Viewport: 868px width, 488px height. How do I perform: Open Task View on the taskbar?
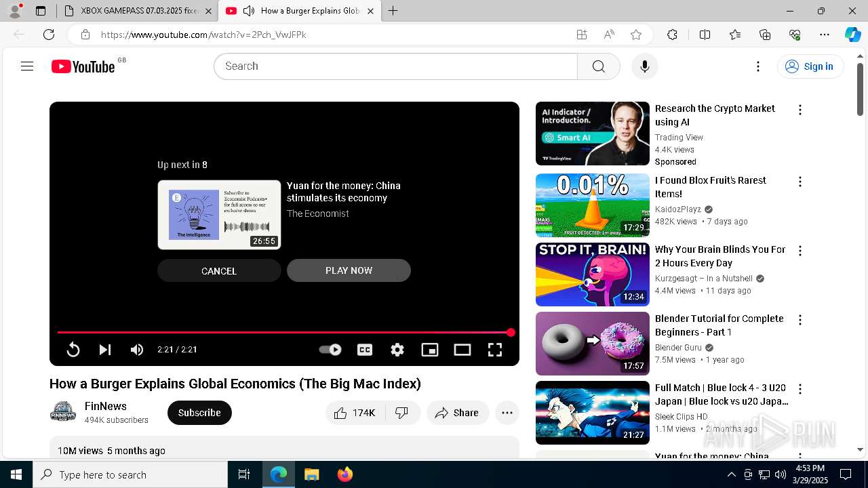point(244,474)
